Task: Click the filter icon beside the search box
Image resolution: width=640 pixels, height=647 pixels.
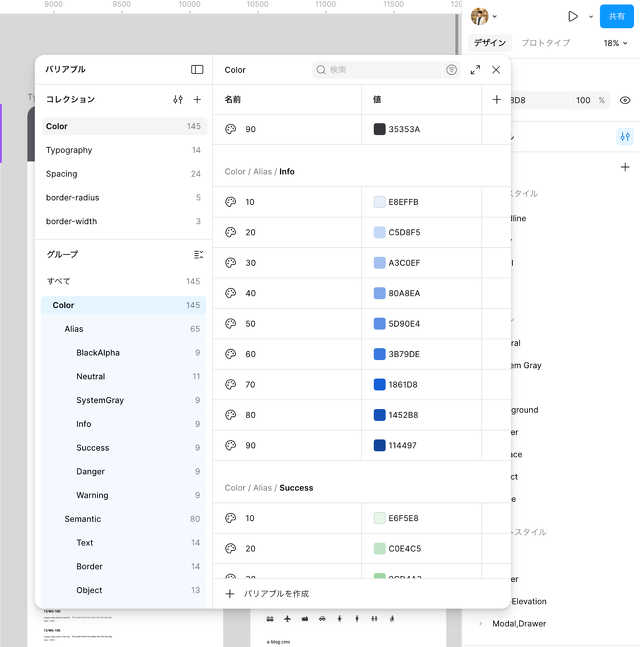Action: [x=452, y=70]
